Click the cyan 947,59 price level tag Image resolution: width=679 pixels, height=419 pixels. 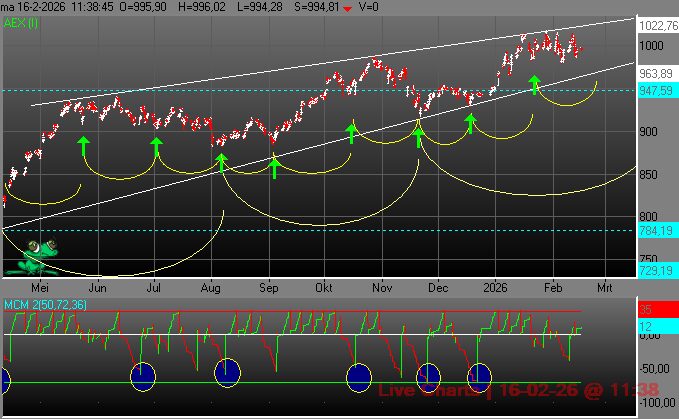click(x=655, y=90)
